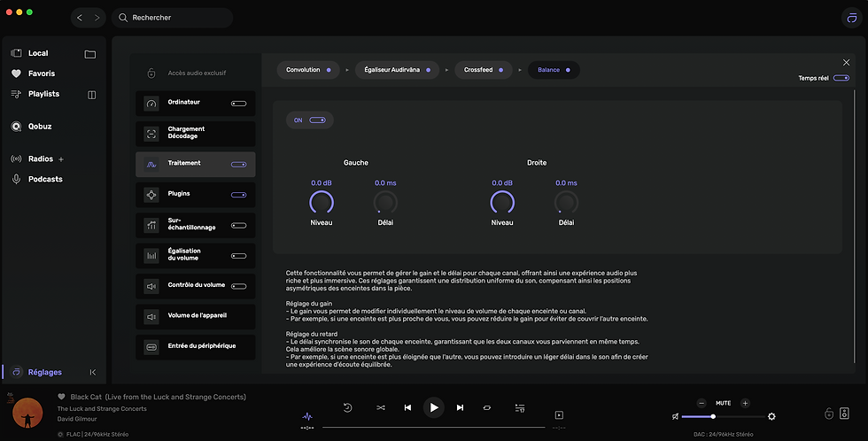Select the Traitement waveform icon
This screenshot has width=868, height=441.
point(151,165)
